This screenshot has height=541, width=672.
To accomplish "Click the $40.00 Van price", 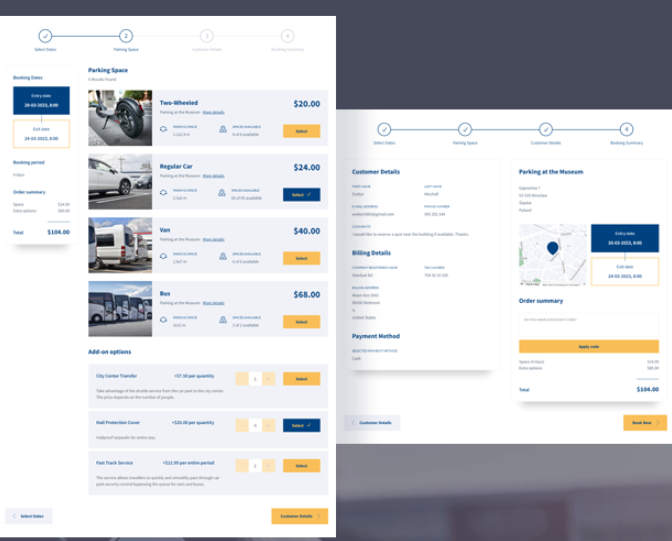I will coord(307,231).
